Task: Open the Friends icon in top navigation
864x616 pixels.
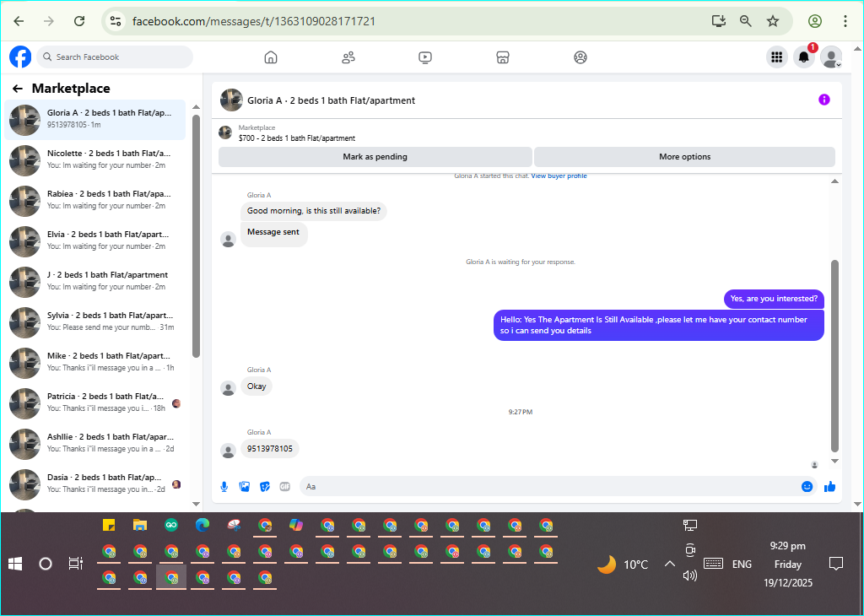Action: pos(348,57)
